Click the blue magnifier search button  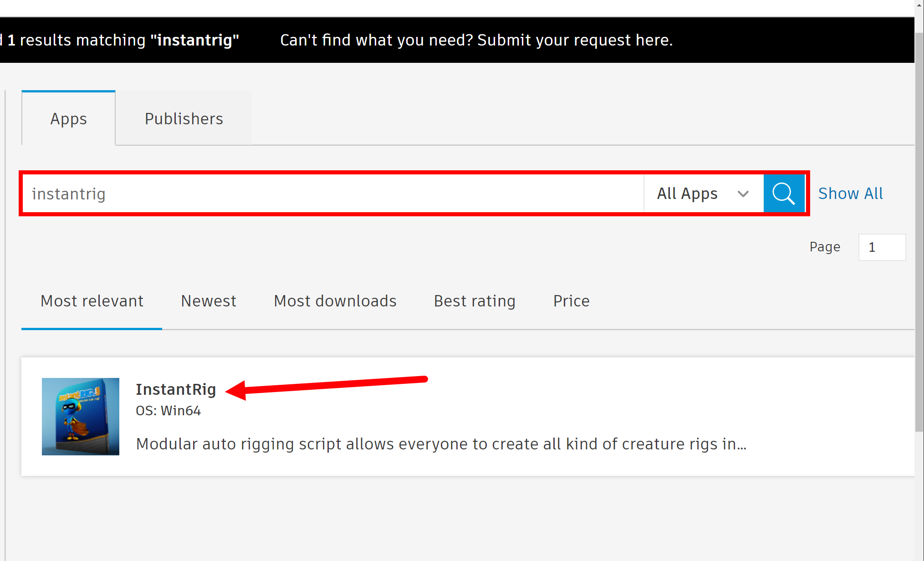(x=784, y=194)
